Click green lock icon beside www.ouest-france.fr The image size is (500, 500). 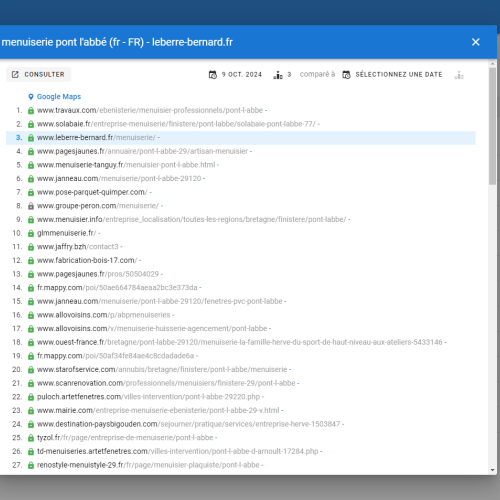tap(31, 343)
